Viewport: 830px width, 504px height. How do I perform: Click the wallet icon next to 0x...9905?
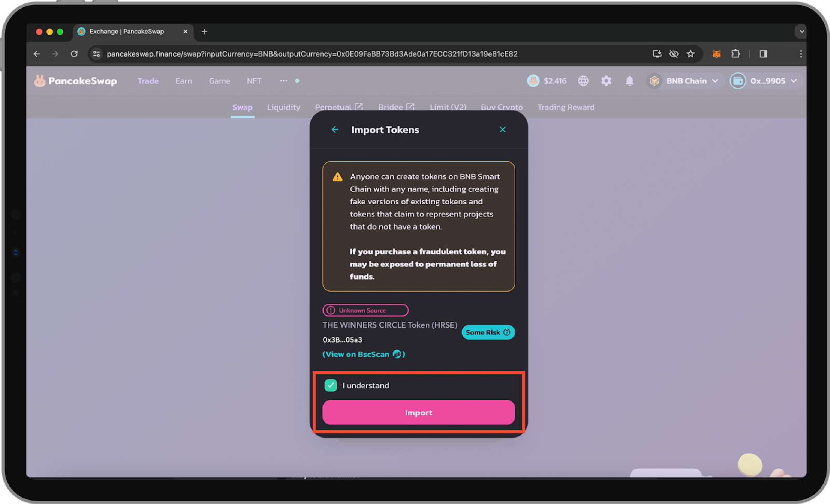pos(738,81)
